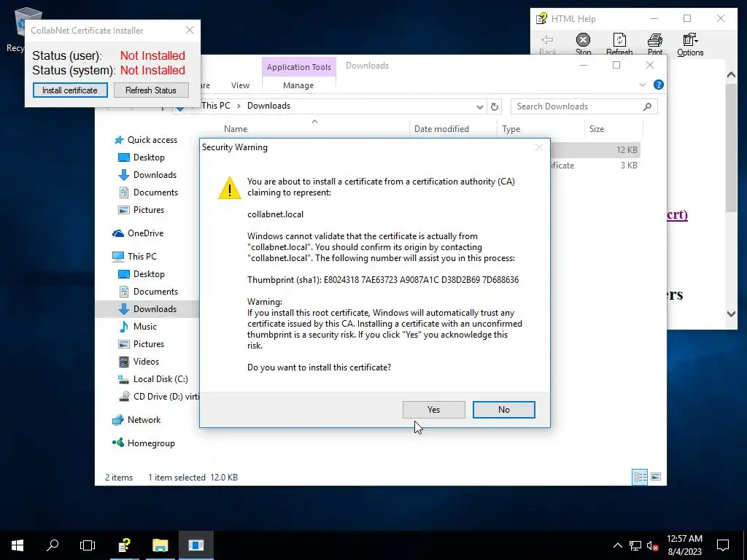The image size is (747, 560).
Task: Open the Action Center notification icon
Action: [x=723, y=545]
